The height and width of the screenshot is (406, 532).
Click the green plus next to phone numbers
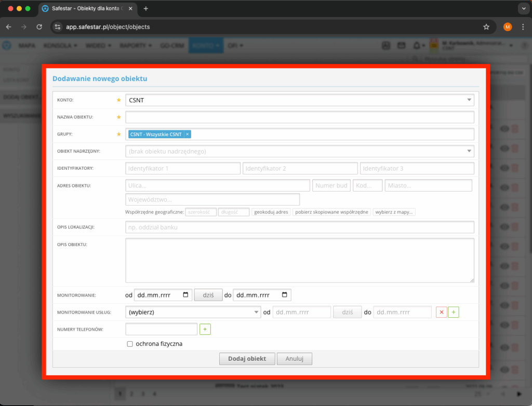point(205,329)
